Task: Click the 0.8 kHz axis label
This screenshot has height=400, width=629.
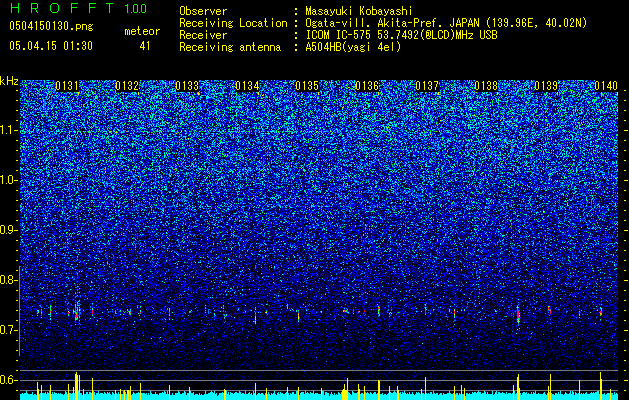Action: 9,280
